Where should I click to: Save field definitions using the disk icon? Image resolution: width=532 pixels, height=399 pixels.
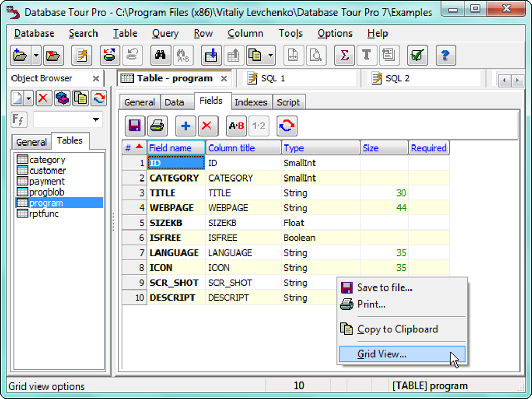[134, 125]
